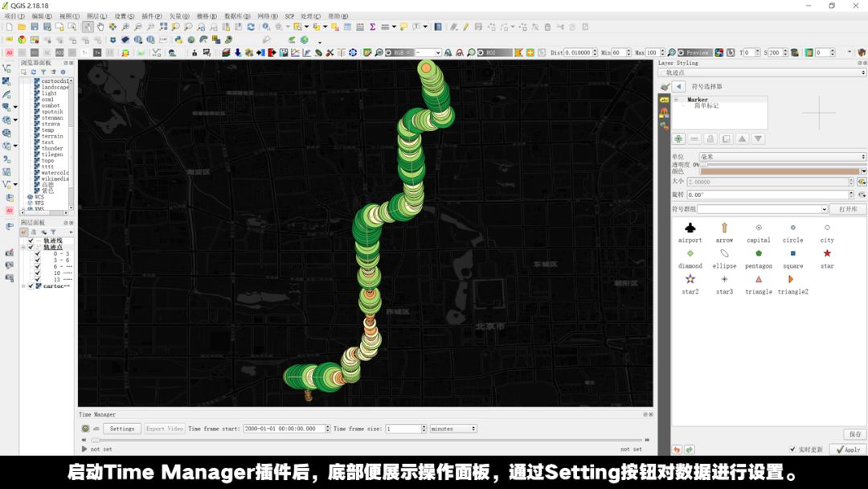
Task: Click the 保存 save symbol button
Action: pyautogui.click(x=854, y=434)
